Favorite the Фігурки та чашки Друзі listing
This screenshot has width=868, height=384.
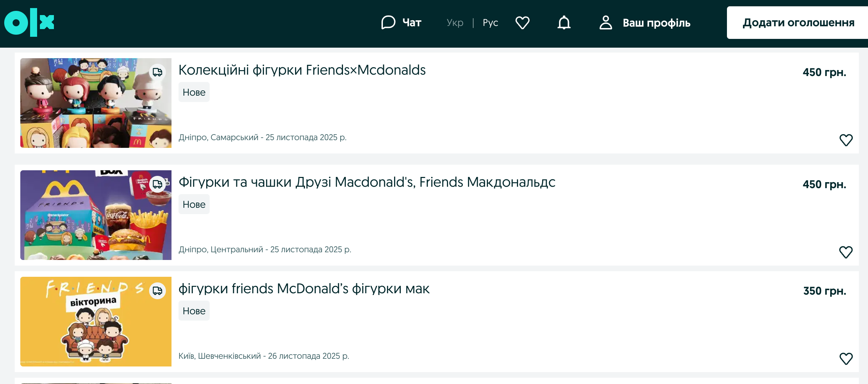click(846, 252)
